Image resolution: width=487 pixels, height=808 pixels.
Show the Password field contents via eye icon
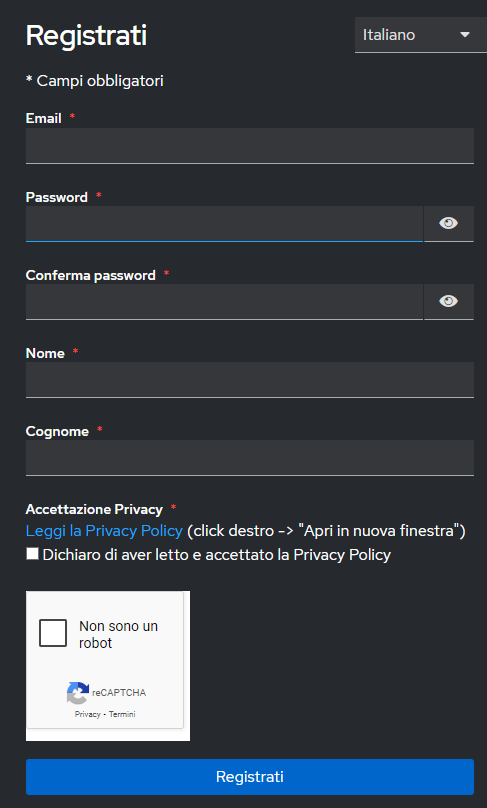point(449,223)
